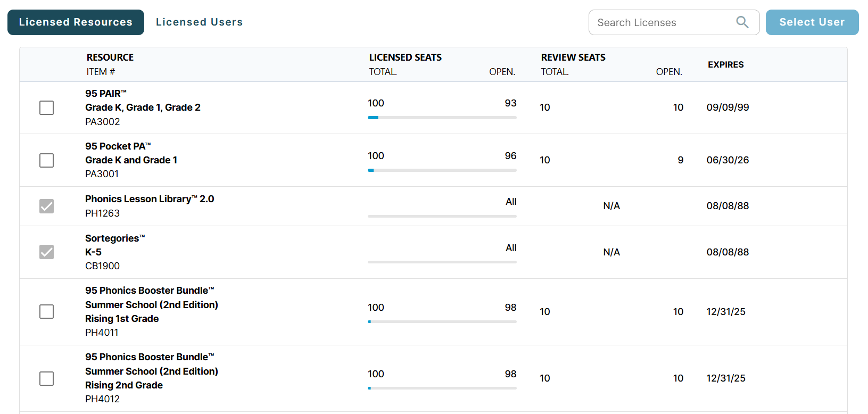Click Phonics Lesson Library expiry 08/08/88
The height and width of the screenshot is (414, 868).
point(728,206)
